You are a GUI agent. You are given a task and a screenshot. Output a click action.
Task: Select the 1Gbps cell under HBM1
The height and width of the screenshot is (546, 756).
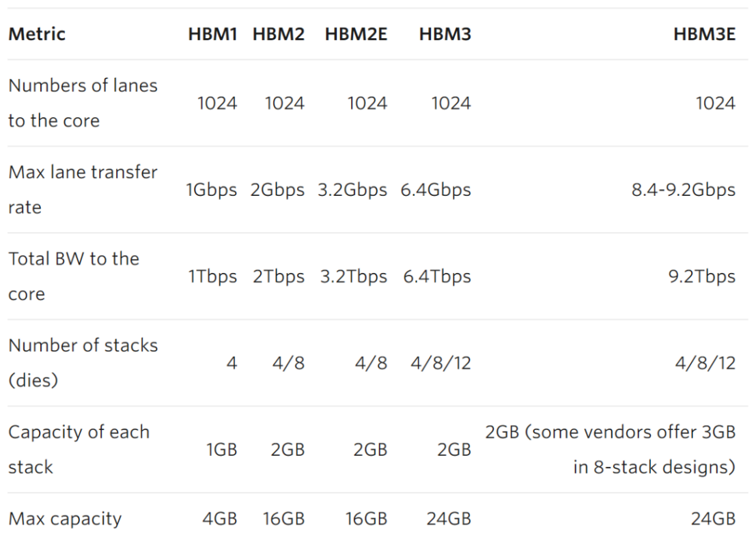pos(212,190)
